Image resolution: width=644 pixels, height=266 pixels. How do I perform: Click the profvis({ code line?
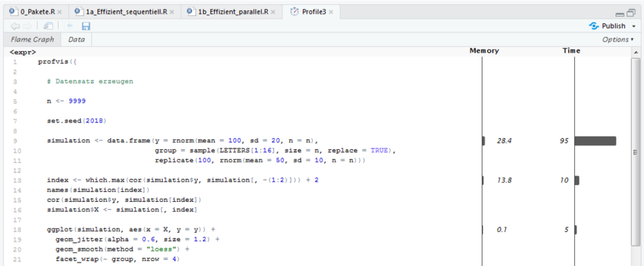click(57, 62)
